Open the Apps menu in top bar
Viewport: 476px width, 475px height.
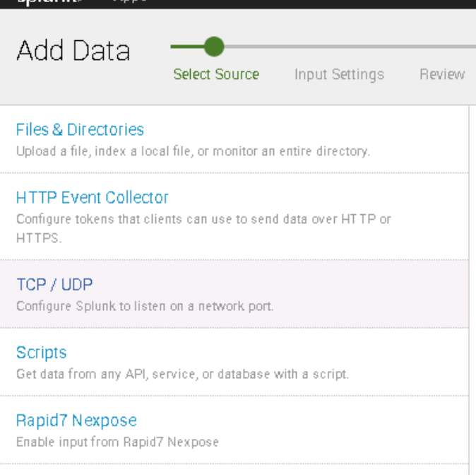(x=130, y=2)
